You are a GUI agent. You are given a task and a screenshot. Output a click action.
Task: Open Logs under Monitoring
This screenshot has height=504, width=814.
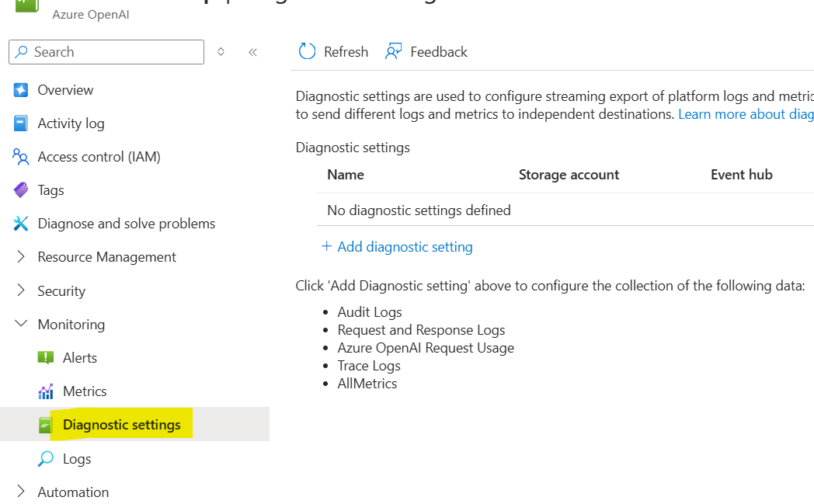(x=77, y=460)
